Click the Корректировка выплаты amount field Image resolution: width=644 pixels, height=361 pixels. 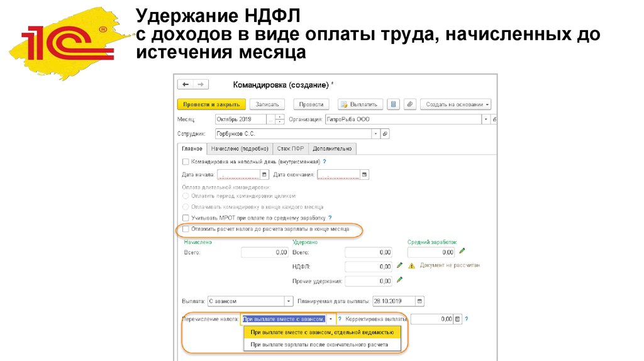coord(432,319)
